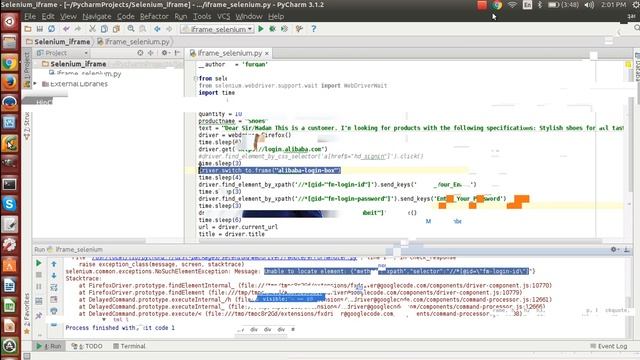Synchronize project with the refresh toolbar icon
640x360 pixels.
coord(51,29)
